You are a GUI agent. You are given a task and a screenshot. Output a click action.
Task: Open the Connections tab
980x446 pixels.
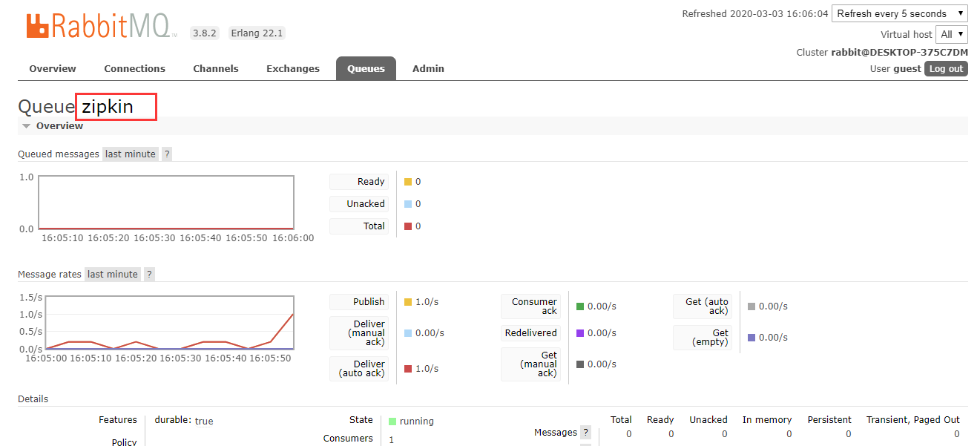coord(134,69)
